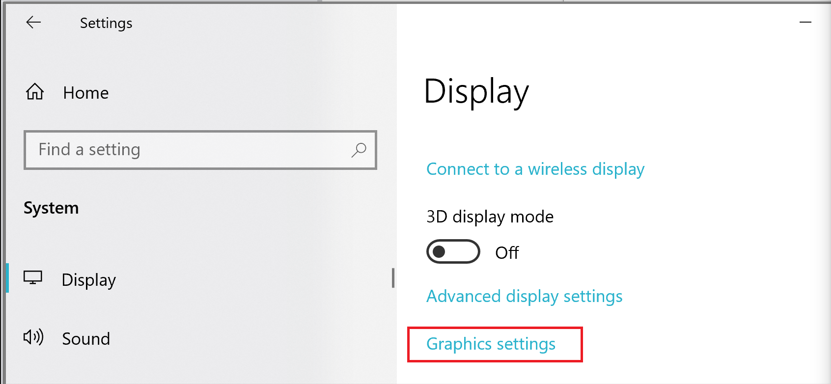Select the Display label in the sidebar
This screenshot has width=831, height=384.
pos(89,280)
